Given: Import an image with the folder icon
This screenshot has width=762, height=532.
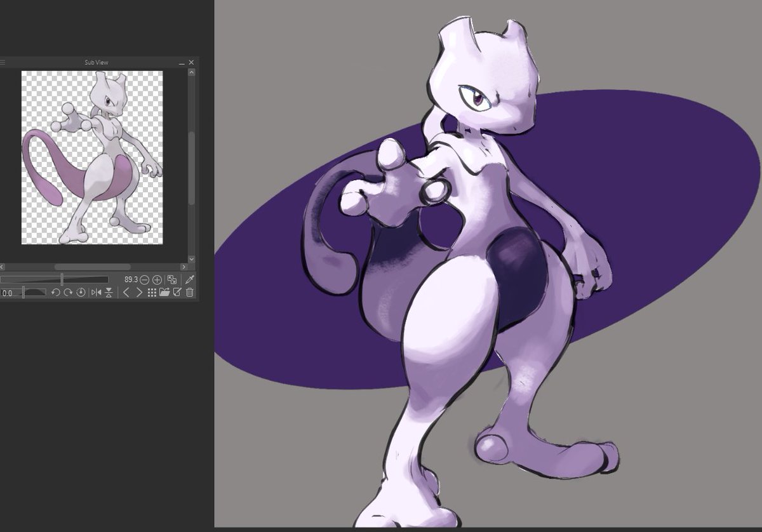Looking at the screenshot, I should (x=164, y=292).
